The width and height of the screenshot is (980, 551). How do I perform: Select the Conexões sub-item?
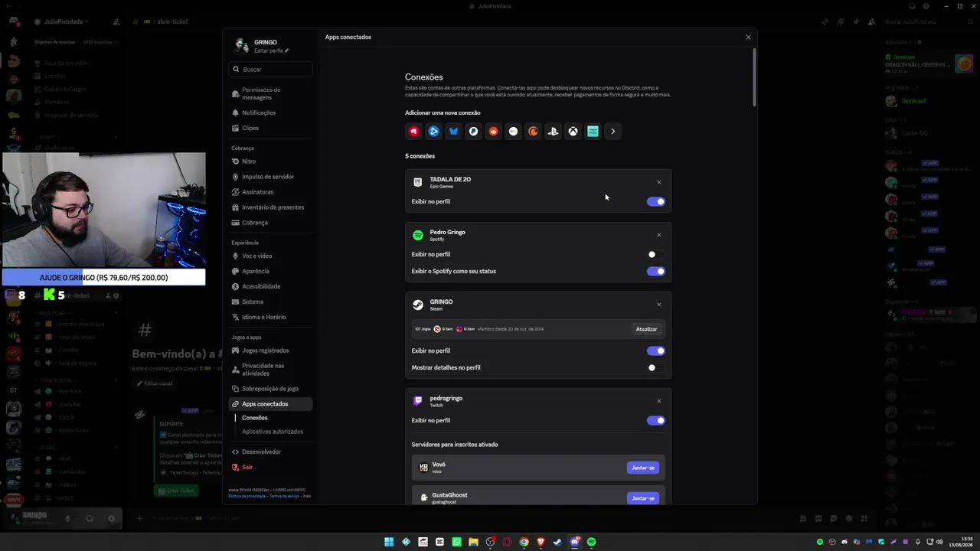pos(255,418)
